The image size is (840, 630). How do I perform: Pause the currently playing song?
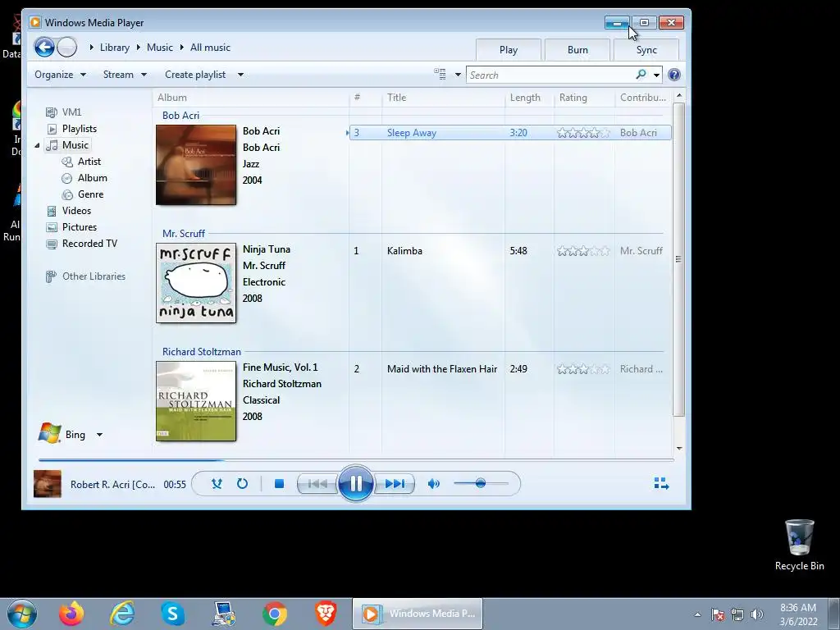pyautogui.click(x=355, y=484)
